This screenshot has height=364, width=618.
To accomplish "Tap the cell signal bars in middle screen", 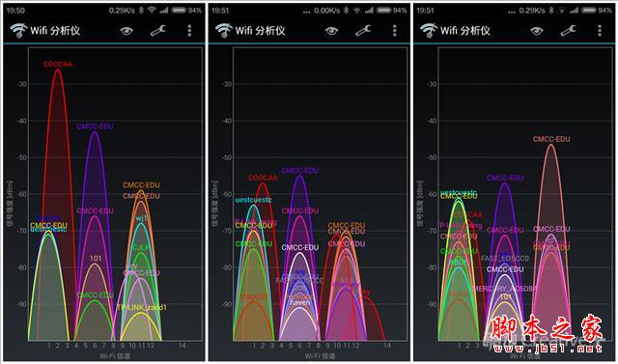I will coord(369,11).
